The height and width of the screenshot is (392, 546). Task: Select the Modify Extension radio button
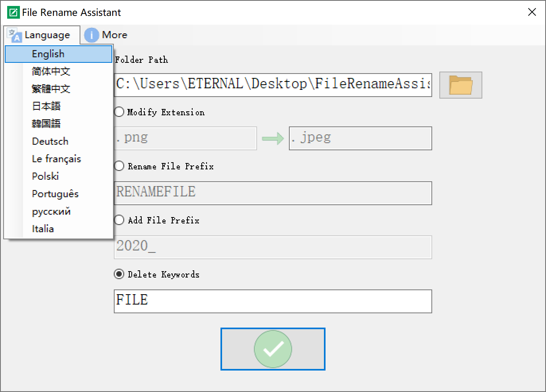point(119,112)
